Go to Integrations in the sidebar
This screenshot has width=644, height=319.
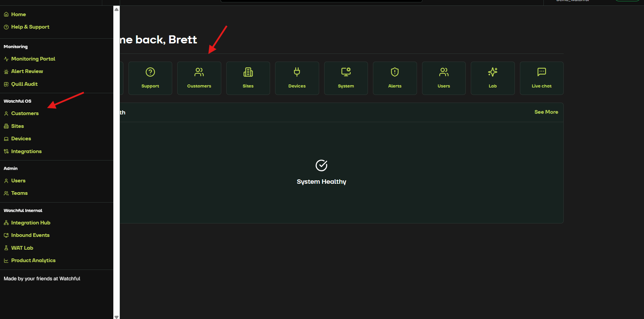[27, 151]
